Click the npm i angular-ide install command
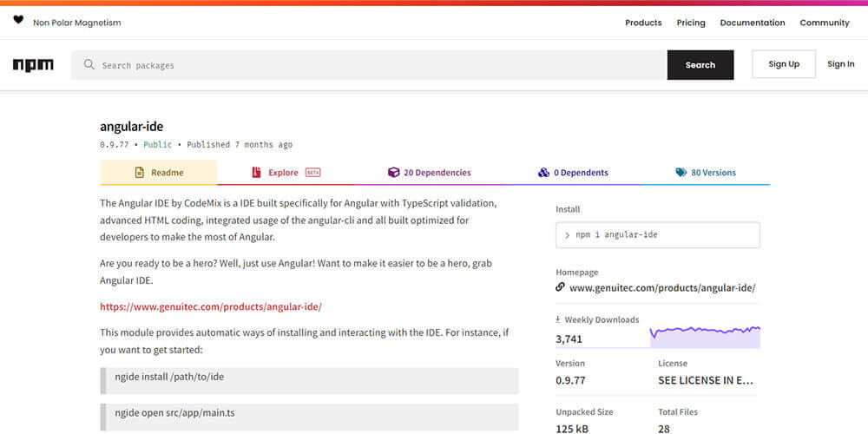This screenshot has width=868, height=434. pyautogui.click(x=658, y=234)
